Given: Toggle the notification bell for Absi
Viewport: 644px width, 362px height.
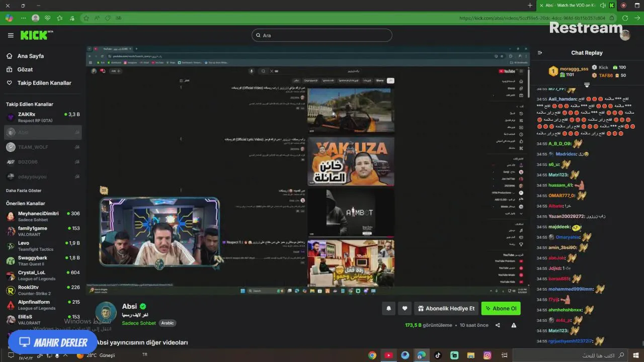Looking at the screenshot, I should point(388,309).
